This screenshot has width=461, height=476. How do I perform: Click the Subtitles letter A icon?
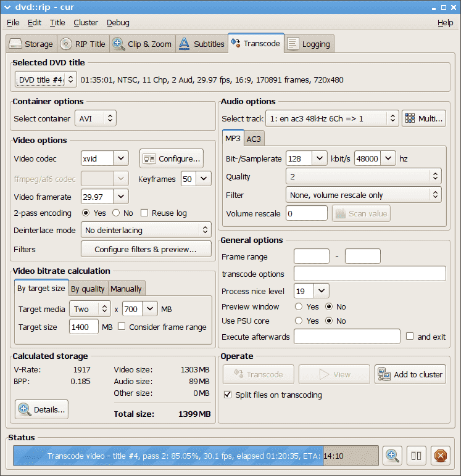tap(184, 44)
